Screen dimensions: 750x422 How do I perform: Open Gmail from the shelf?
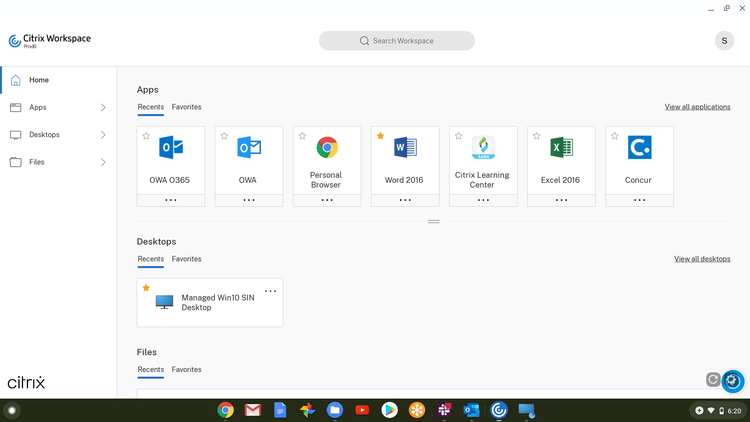(x=253, y=410)
